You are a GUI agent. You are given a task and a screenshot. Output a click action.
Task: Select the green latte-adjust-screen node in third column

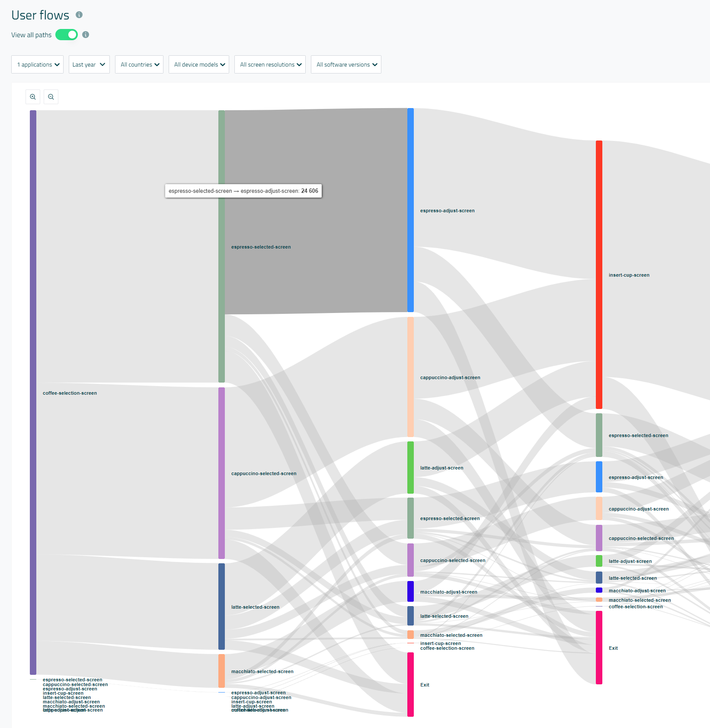[410, 467]
